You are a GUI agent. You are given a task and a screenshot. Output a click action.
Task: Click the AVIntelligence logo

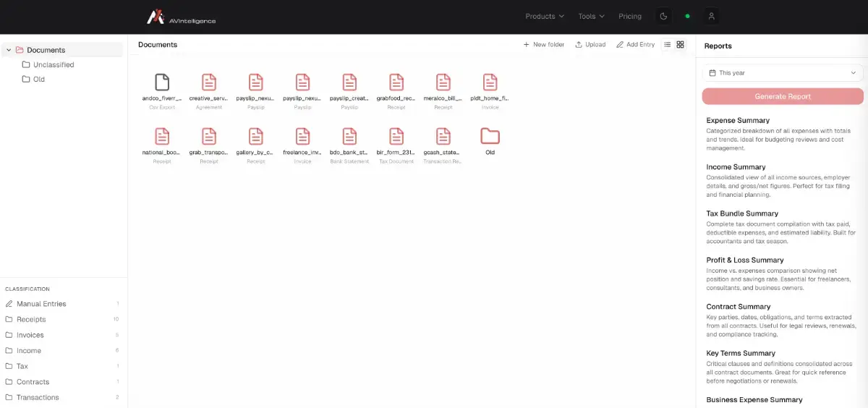(x=182, y=17)
